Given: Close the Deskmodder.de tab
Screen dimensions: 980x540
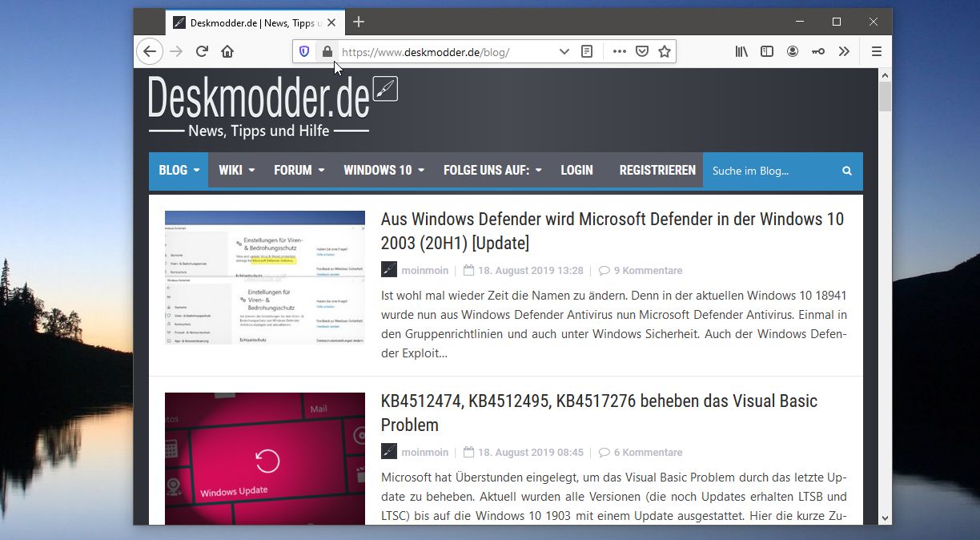Looking at the screenshot, I should click(x=331, y=22).
